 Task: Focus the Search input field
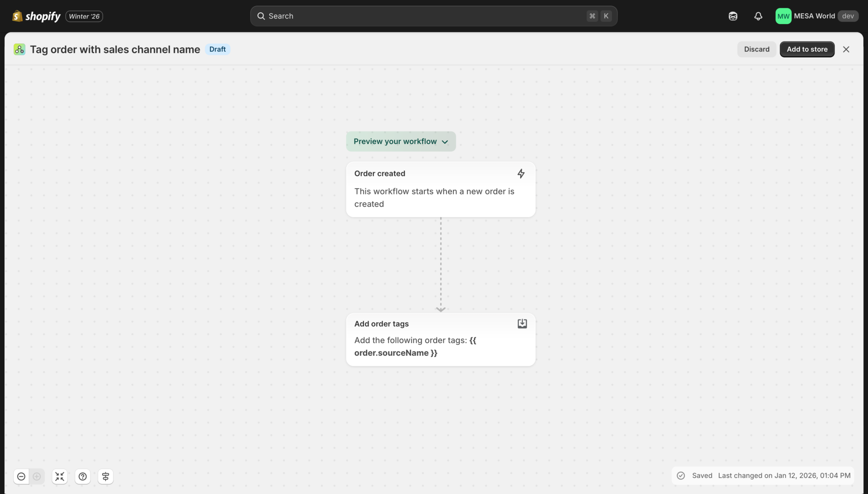coord(424,16)
